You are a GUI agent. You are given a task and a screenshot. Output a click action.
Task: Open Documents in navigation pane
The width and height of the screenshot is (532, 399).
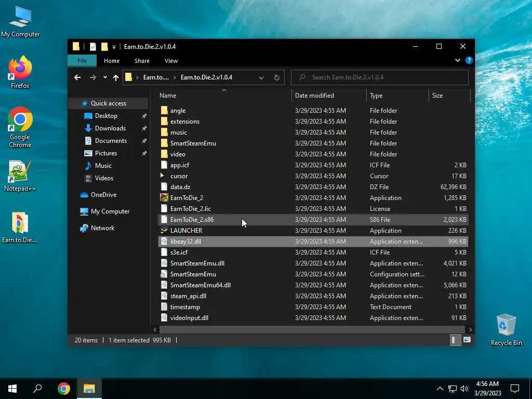pos(111,140)
